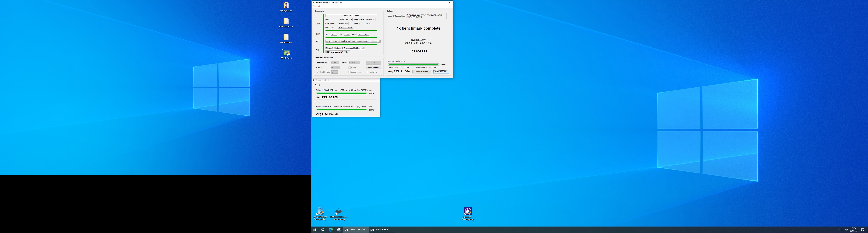868x233 pixels.
Task: Open the volume tray icon
Action: [847, 230]
